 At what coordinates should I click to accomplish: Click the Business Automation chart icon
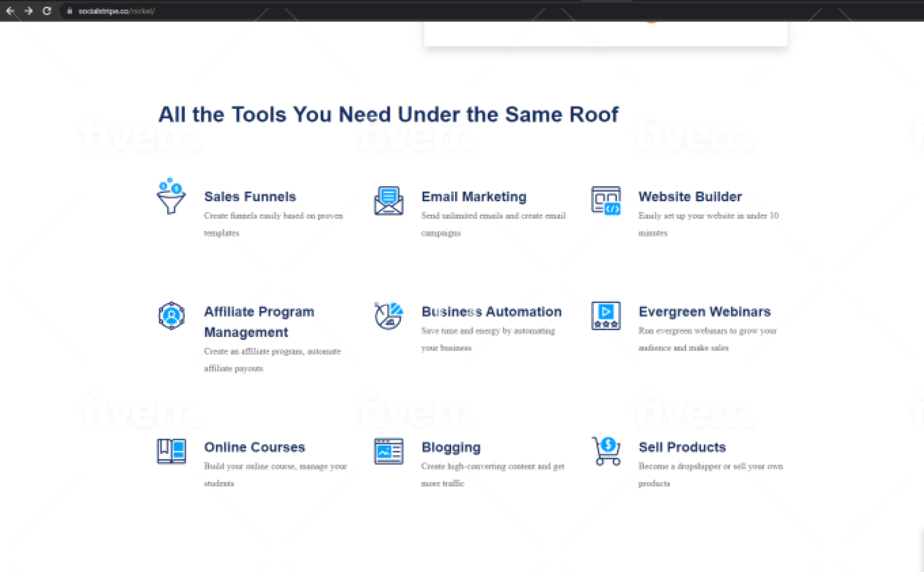pos(388,316)
